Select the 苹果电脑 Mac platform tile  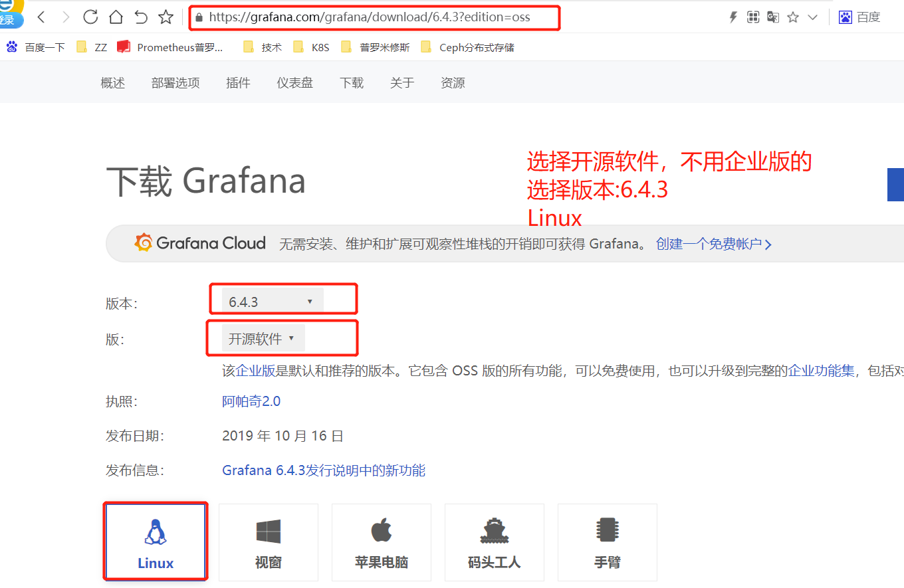tap(382, 542)
